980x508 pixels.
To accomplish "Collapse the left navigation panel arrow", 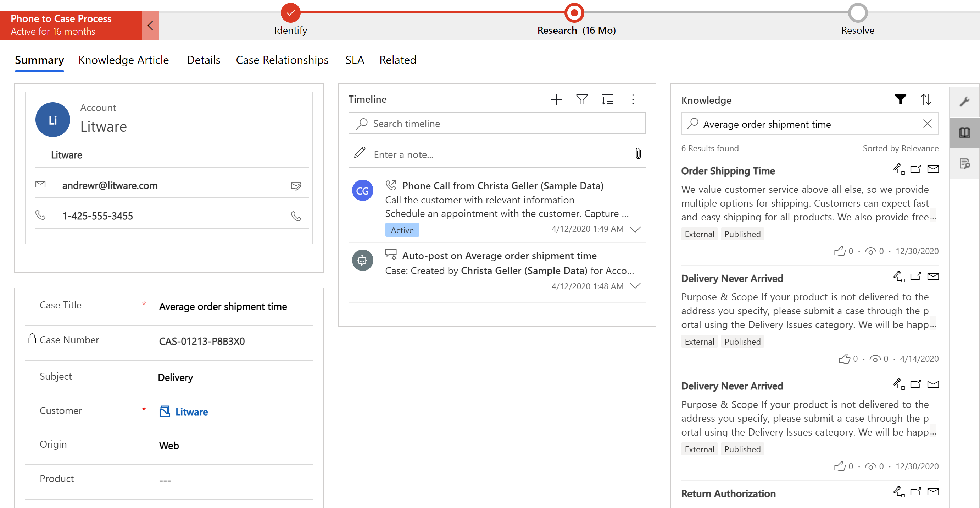I will pos(151,25).
